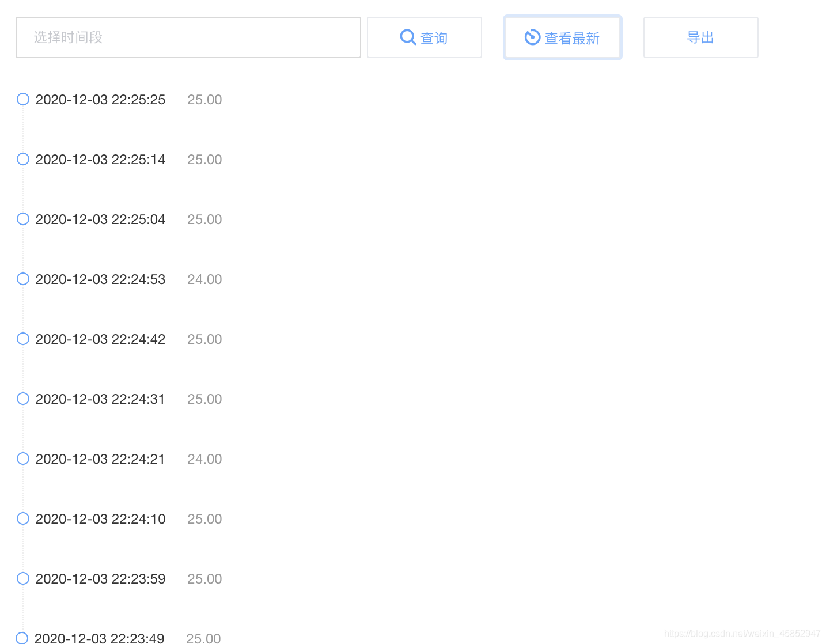Viewport: 826px width, 644px height.
Task: Click the value 24.00 beside 22:24:53
Action: tap(204, 279)
